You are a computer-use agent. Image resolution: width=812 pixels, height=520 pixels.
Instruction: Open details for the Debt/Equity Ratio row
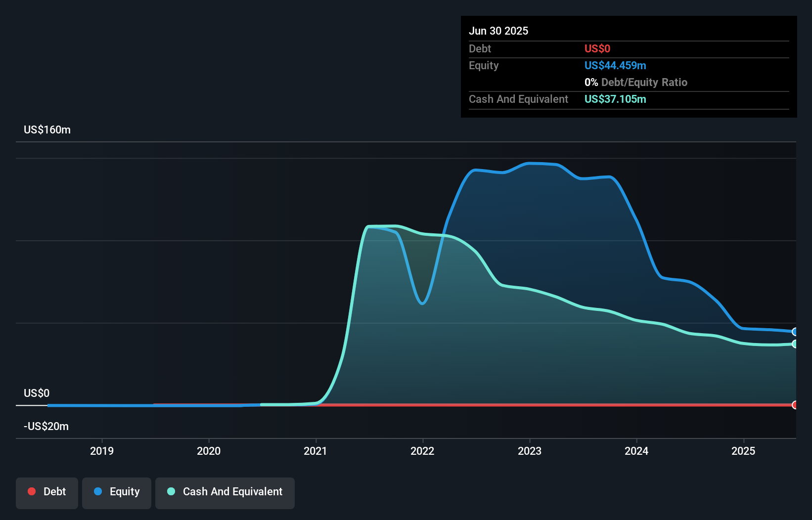tap(636, 82)
